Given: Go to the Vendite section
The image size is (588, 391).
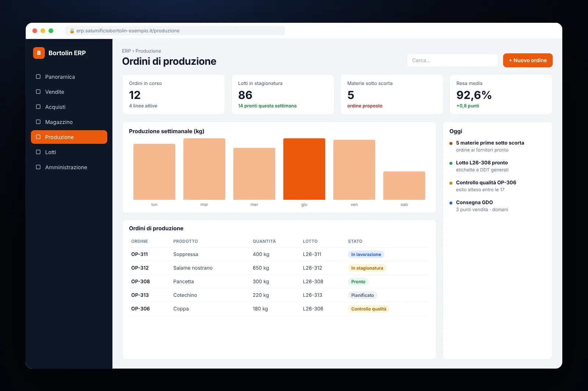Looking at the screenshot, I should (69, 92).
